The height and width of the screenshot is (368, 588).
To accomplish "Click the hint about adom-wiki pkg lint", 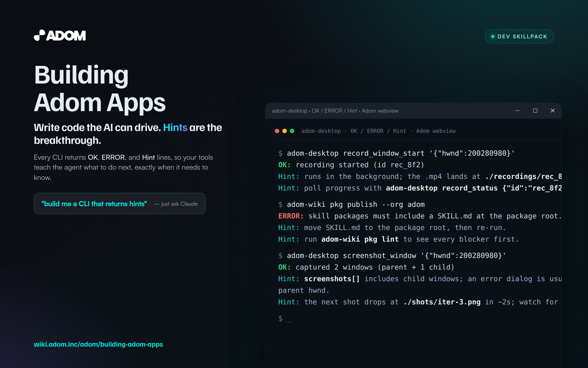I will [398, 239].
